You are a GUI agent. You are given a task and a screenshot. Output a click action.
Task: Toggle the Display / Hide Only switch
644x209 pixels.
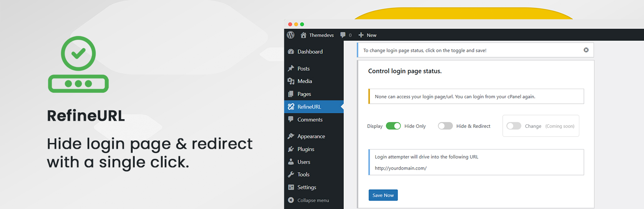pyautogui.click(x=393, y=126)
